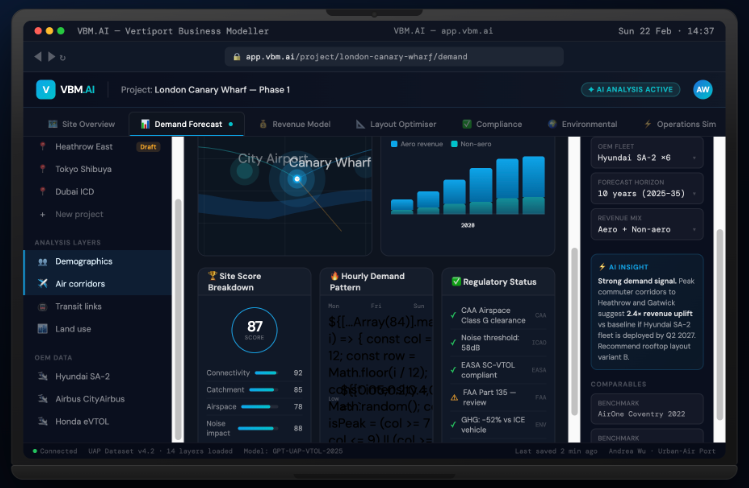Click the Land use layer icon
This screenshot has height=488, width=749.
(43, 328)
